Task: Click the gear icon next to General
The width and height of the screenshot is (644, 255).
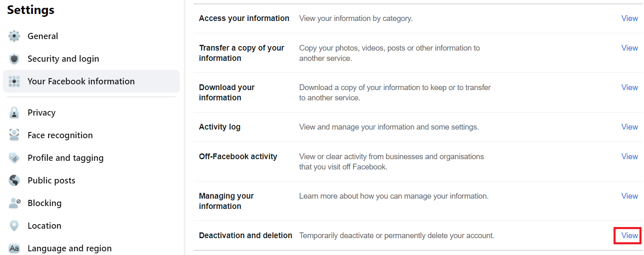Action: tap(14, 36)
